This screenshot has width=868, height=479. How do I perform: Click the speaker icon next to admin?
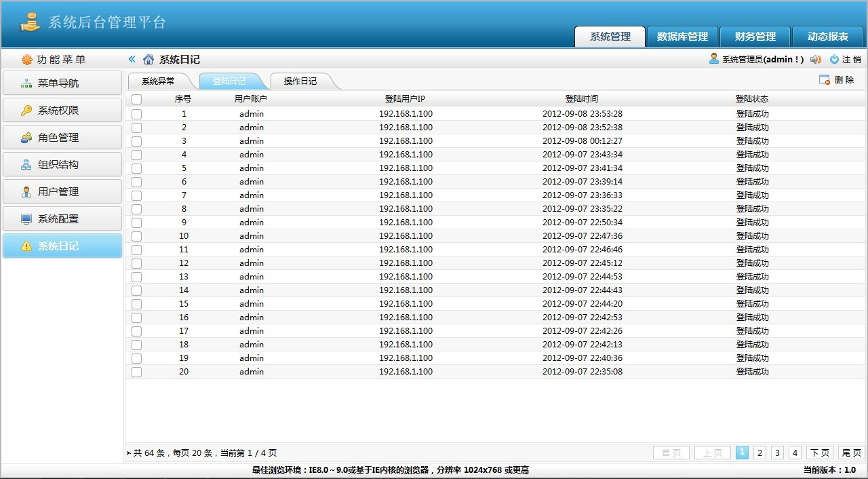tap(816, 59)
